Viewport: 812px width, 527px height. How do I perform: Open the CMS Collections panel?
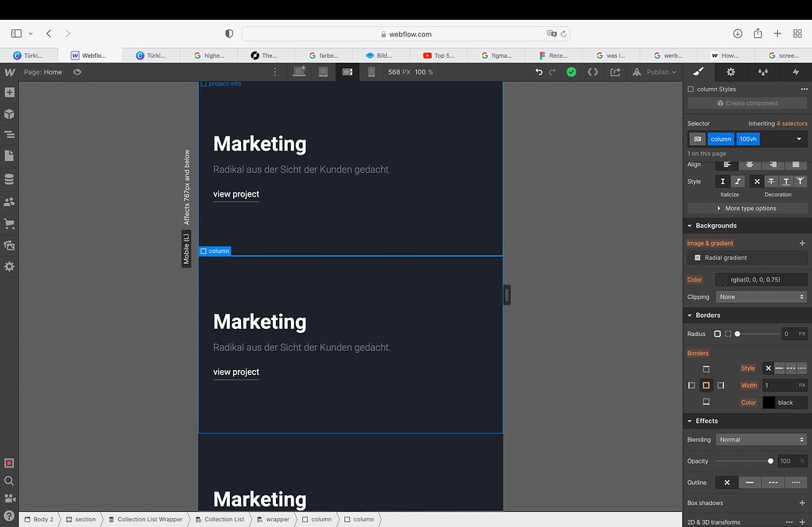(10, 180)
